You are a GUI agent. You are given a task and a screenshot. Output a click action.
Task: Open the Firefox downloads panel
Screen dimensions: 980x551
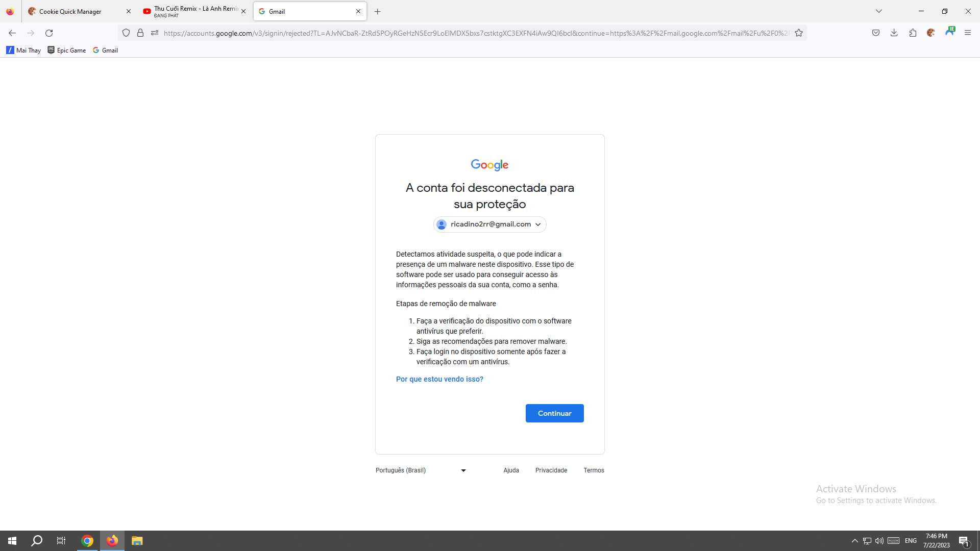894,33
